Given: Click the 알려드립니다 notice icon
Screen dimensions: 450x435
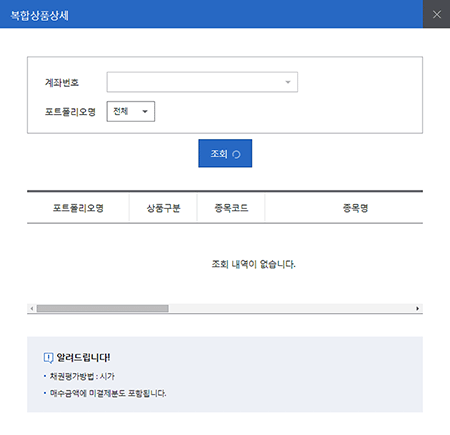Looking at the screenshot, I should click(48, 358).
